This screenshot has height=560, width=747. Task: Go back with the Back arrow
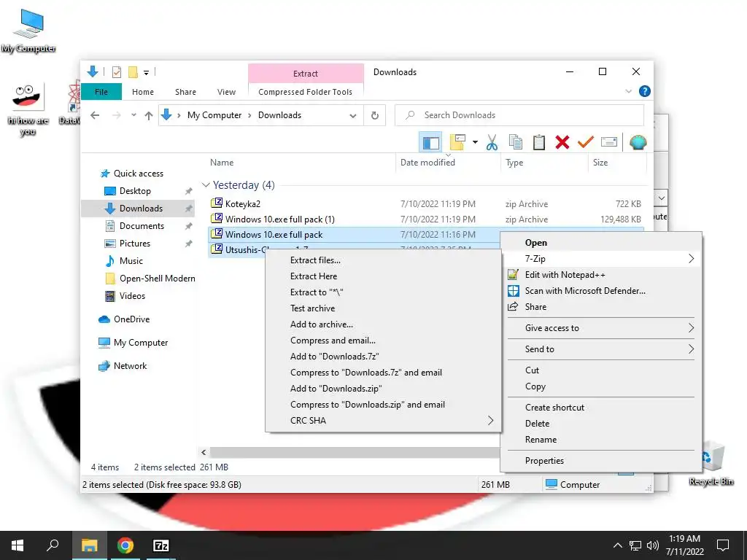click(95, 115)
